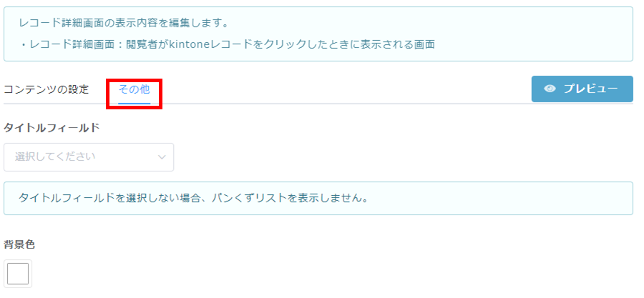Click the blue underline beneath その他
This screenshot has height=298, width=644.
[135, 104]
